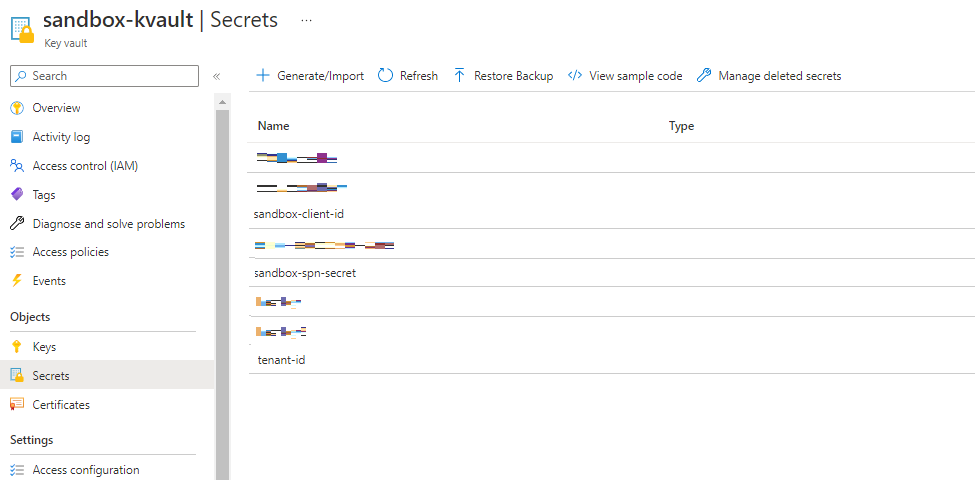
Task: Click the sidebar vertical scrollbar thumb
Action: click(223, 294)
